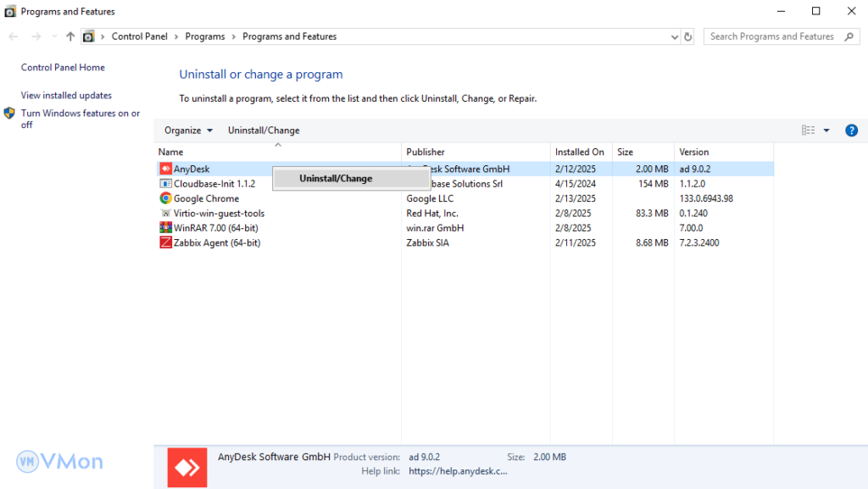Click the WinRAR 7.00 icon
The height and width of the screenshot is (489, 868).
tap(166, 228)
